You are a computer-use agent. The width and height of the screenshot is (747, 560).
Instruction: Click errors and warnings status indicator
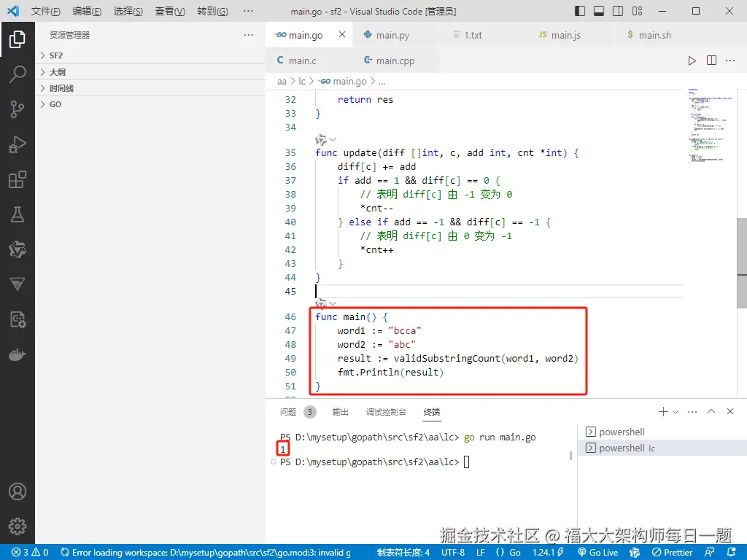coord(29,553)
